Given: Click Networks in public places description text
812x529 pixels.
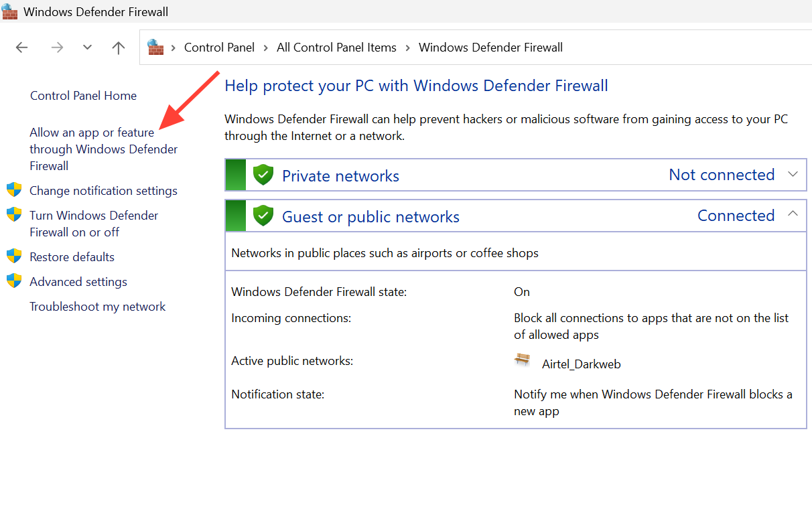Looking at the screenshot, I should (385, 253).
